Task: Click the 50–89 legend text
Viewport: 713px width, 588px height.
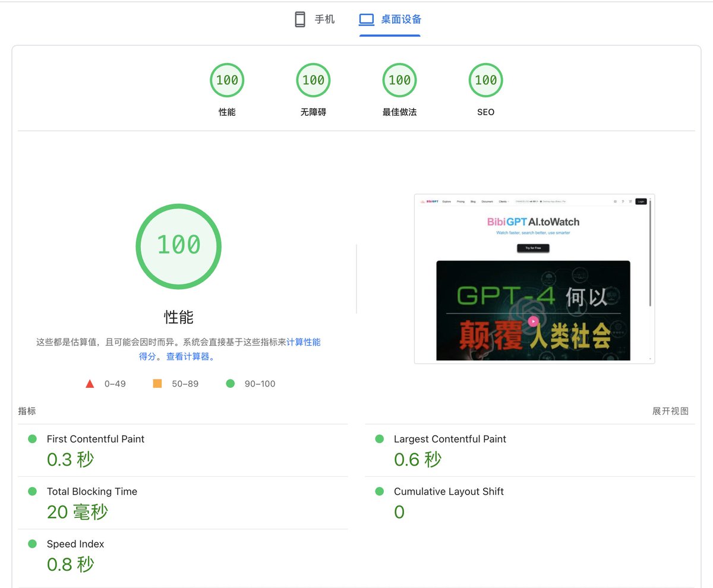Action: point(185,384)
